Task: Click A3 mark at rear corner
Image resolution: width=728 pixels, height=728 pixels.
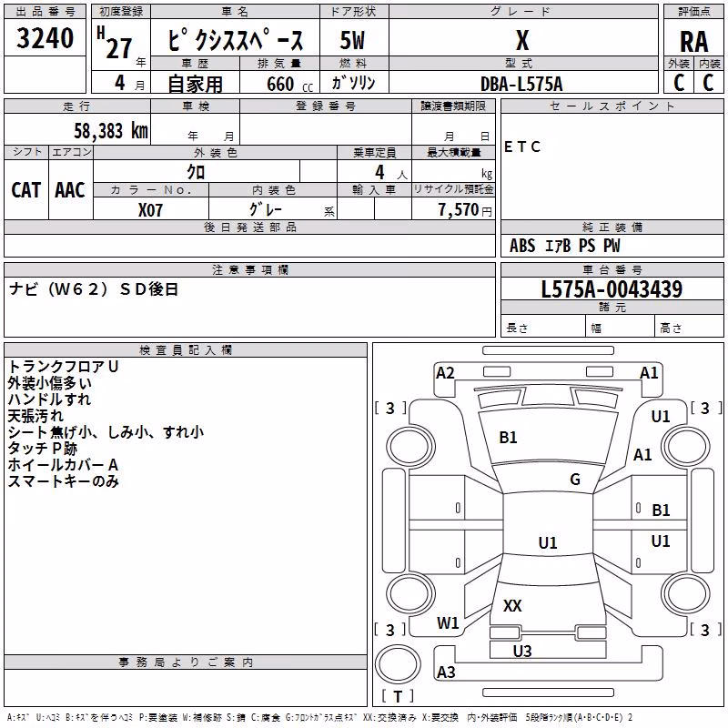Action: coord(446,672)
